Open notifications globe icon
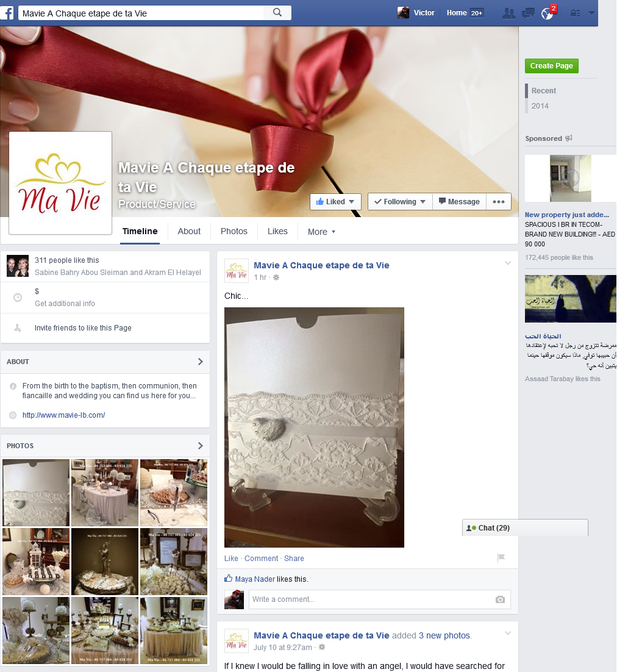This screenshot has width=628, height=672. 547,13
